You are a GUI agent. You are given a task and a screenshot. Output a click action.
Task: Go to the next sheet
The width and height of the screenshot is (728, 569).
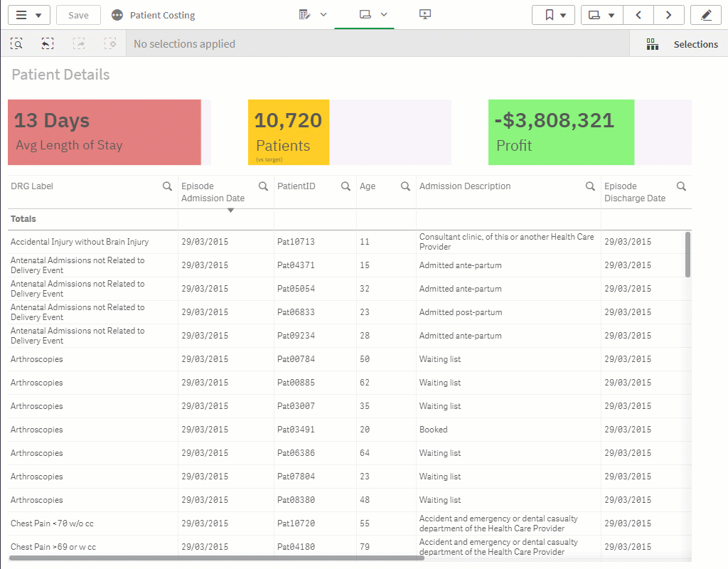tap(668, 15)
